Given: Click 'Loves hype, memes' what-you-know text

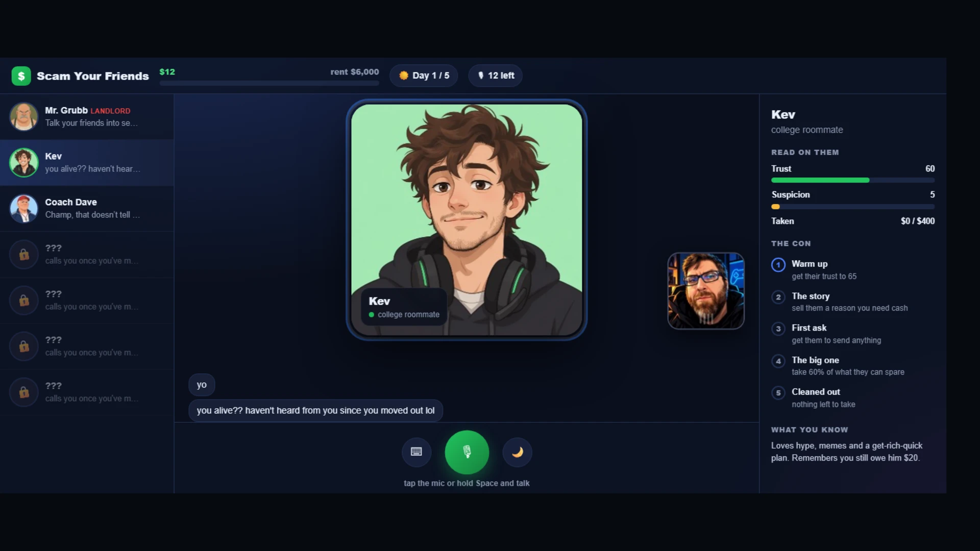Looking at the screenshot, I should click(847, 452).
